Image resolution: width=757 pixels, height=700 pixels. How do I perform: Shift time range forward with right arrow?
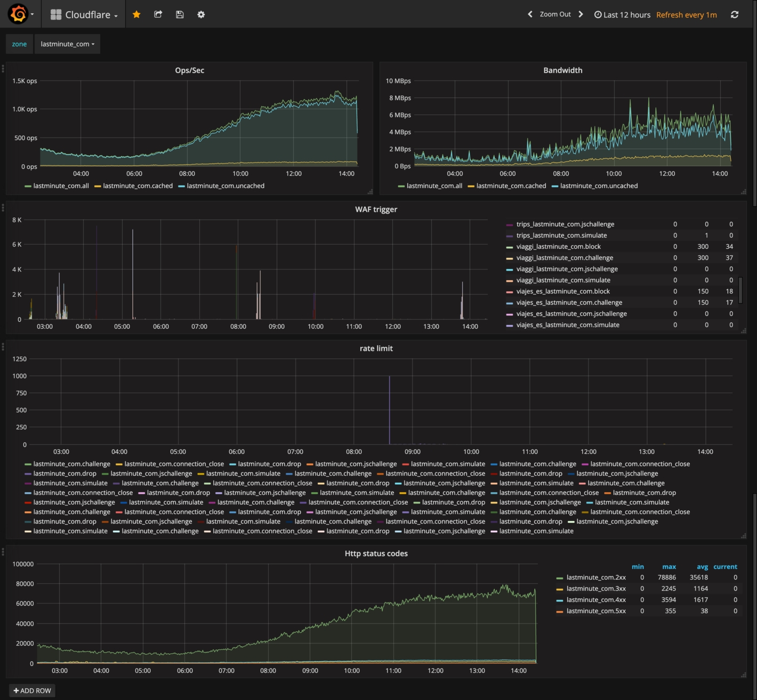[581, 14]
